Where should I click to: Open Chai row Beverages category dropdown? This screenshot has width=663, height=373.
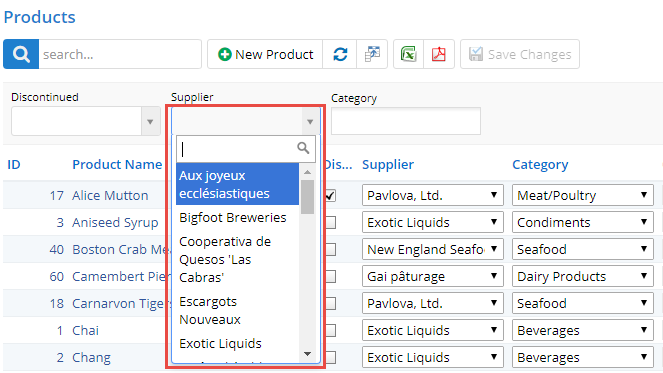click(x=583, y=330)
